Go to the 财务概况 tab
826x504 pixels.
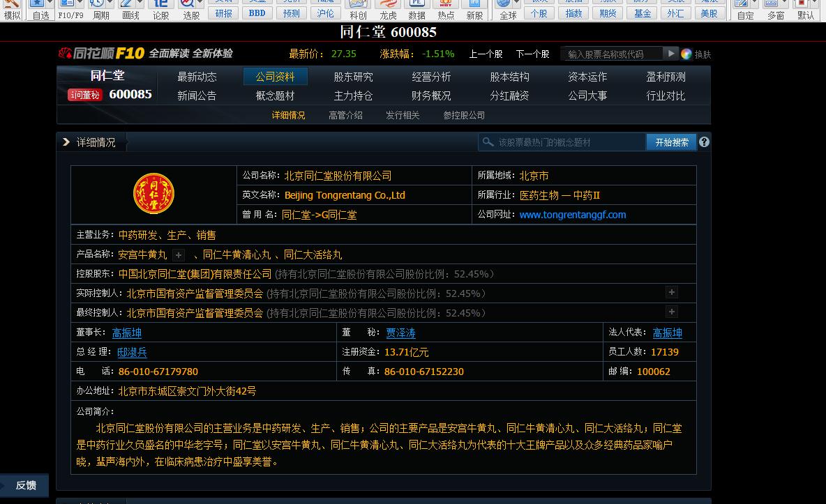431,96
